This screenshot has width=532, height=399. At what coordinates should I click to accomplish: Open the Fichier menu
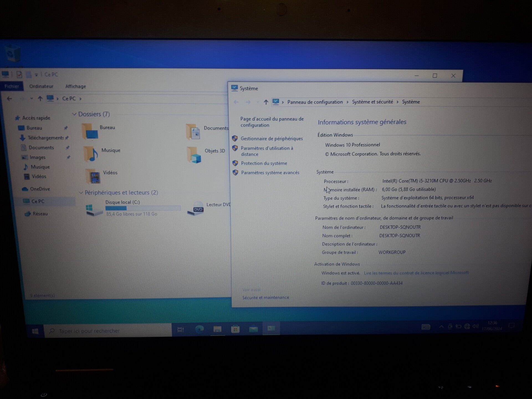(12, 86)
